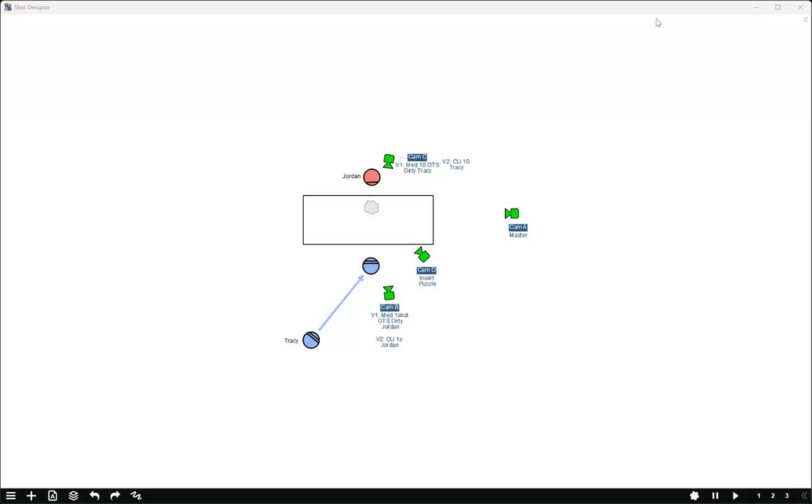Switch to scene 1
Screen dimensions: 812x504
click(759, 496)
